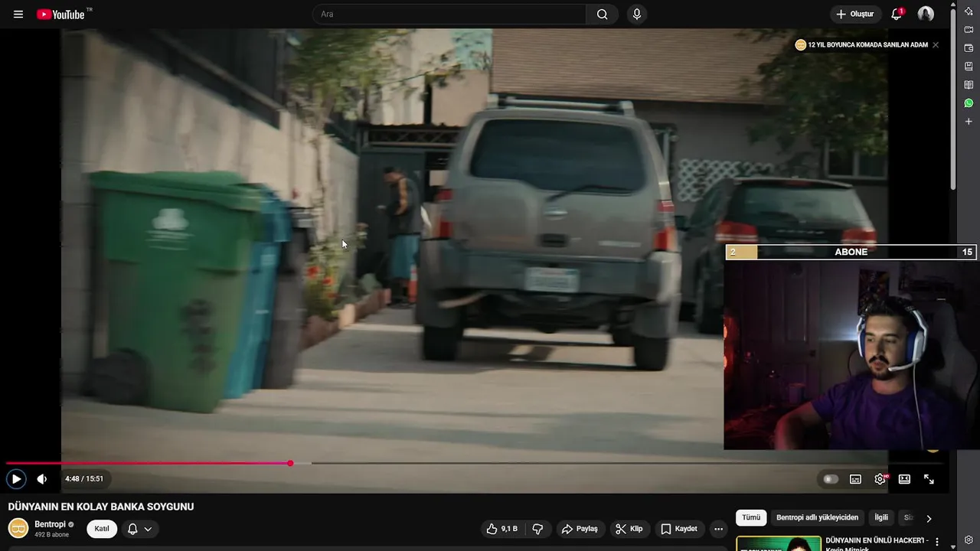Open the sidebar video camera icon
980x551 pixels.
click(x=969, y=30)
